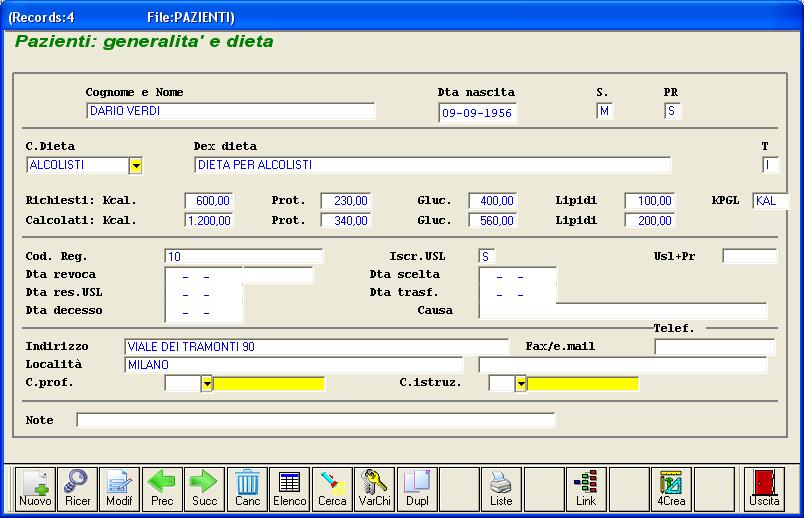Go to next record with Succ arrow
Image resolution: width=804 pixels, height=518 pixels.
tap(205, 489)
